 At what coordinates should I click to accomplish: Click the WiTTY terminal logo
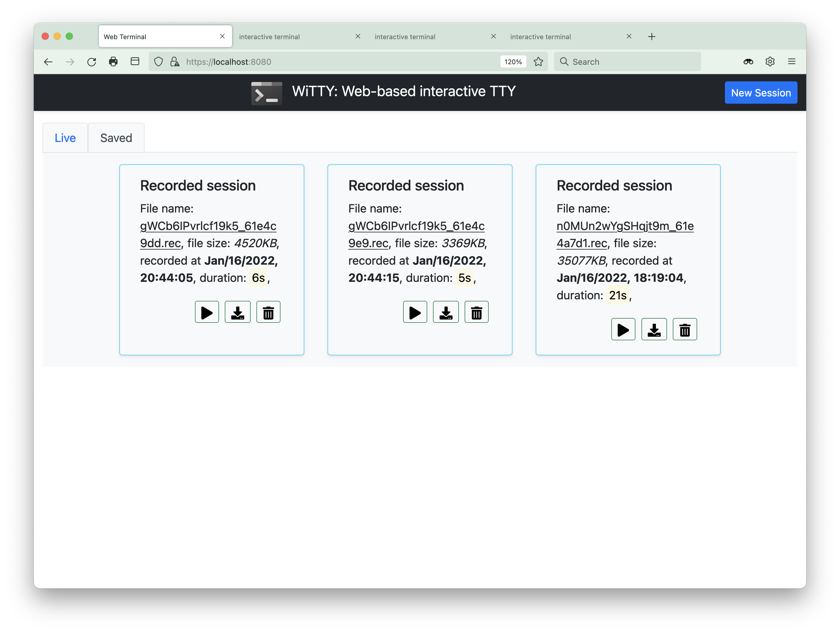[x=267, y=93]
